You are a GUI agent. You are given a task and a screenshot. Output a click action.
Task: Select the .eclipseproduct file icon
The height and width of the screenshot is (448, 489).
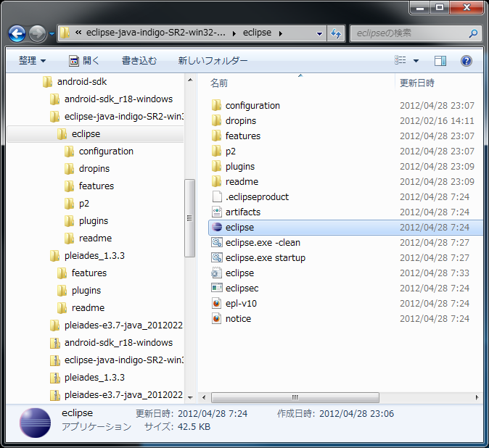217,197
